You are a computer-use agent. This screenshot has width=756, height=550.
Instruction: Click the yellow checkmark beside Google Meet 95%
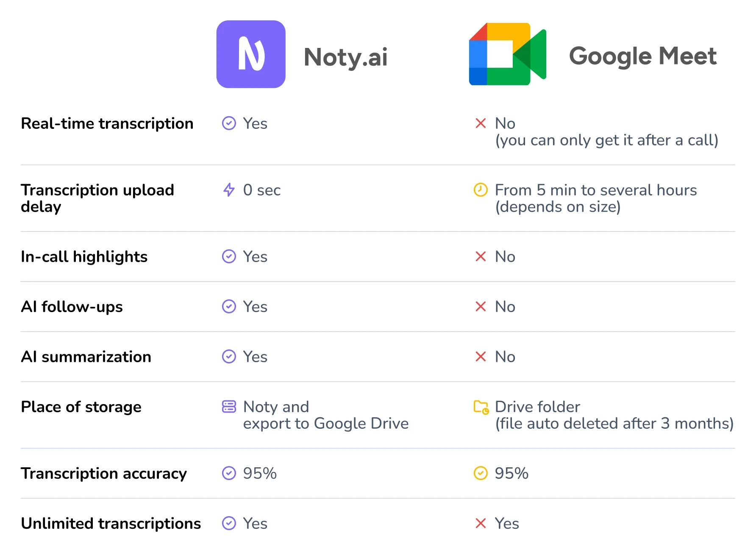click(481, 473)
